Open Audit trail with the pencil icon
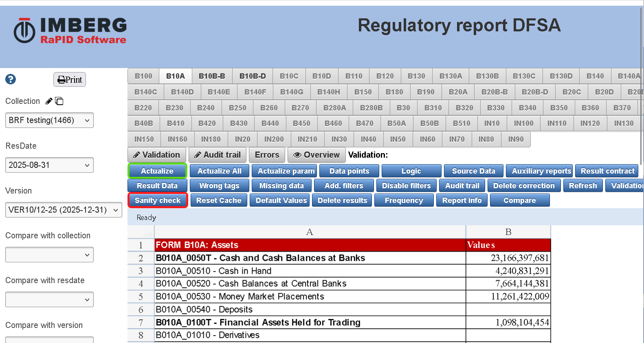The image size is (644, 343). click(218, 155)
